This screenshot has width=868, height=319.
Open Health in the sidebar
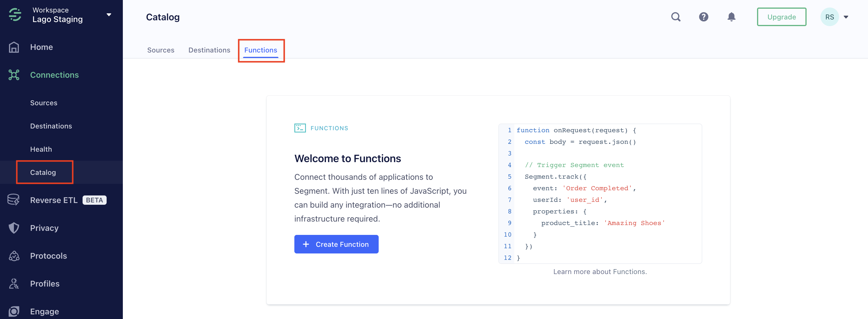point(41,149)
